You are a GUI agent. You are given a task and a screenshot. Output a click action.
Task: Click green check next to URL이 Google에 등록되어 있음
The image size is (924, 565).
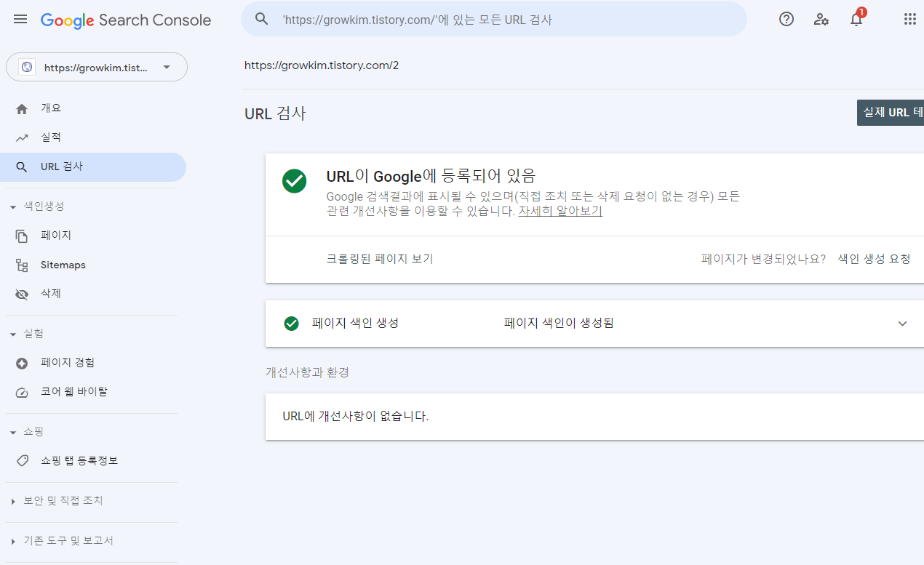coord(295,181)
